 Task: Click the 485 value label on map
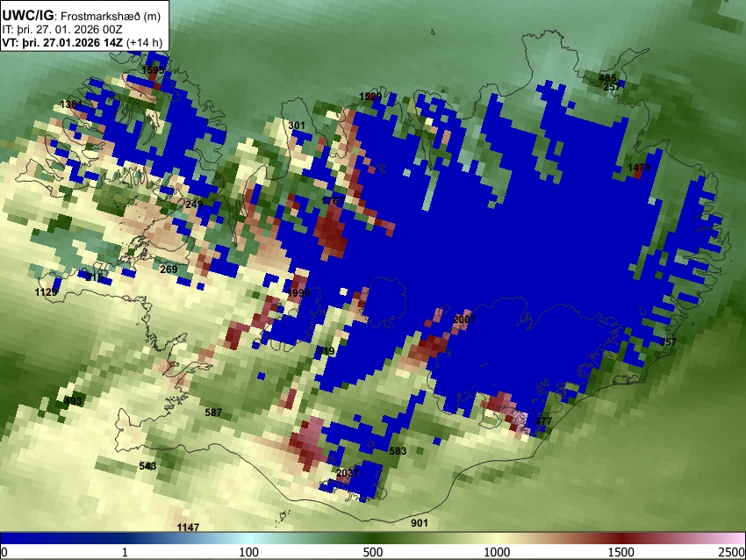607,78
